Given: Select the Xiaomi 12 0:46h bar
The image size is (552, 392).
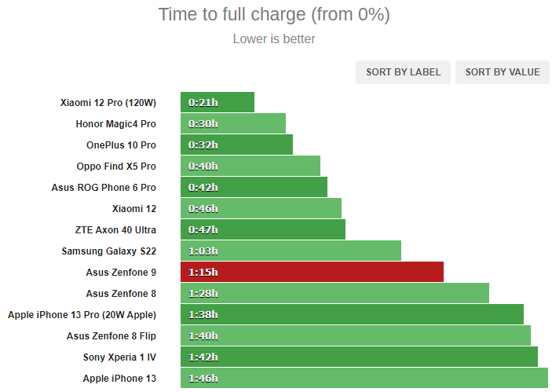Looking at the screenshot, I should pos(261,208).
